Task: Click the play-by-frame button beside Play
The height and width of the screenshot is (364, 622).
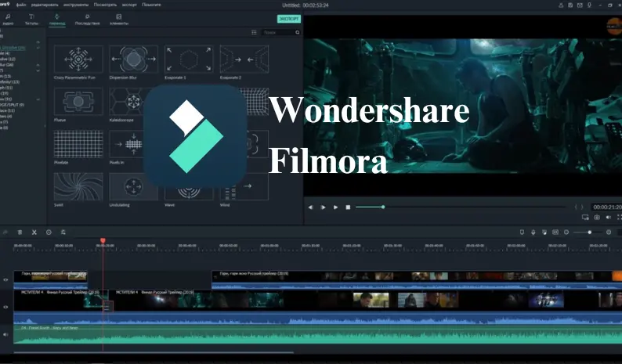Action: [323, 207]
